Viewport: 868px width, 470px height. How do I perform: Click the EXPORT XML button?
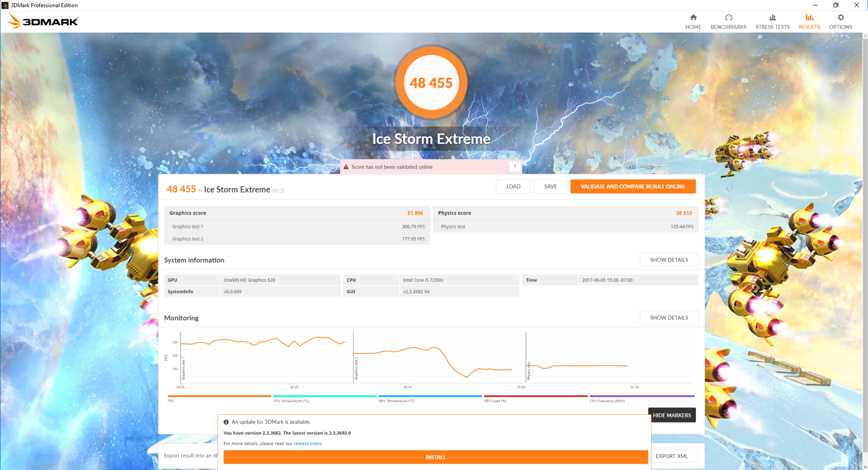[x=672, y=456]
